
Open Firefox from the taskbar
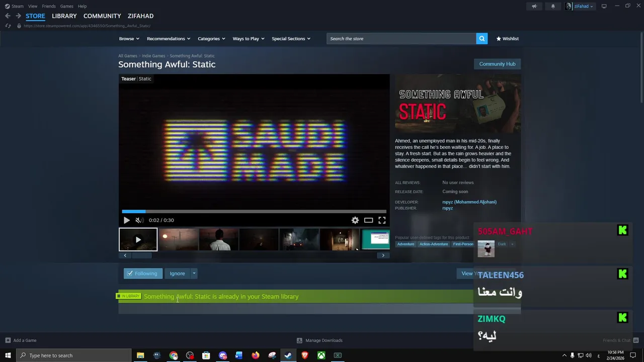[256, 355]
